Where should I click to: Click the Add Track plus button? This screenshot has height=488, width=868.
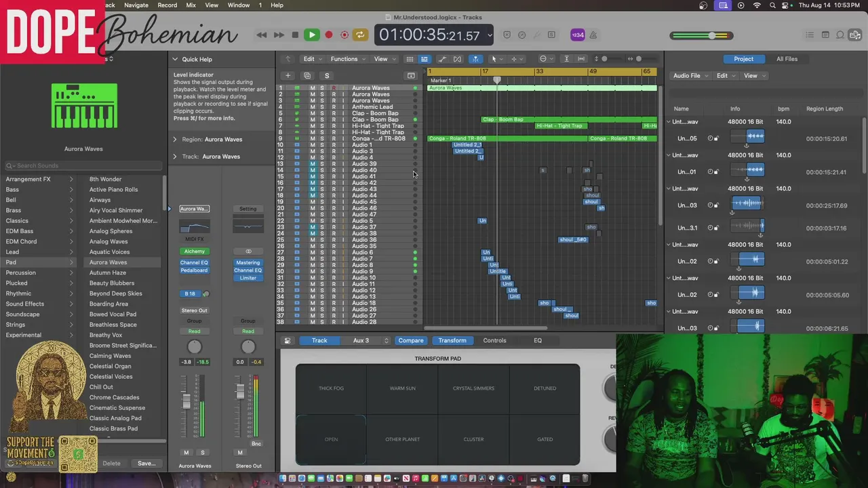(x=288, y=76)
